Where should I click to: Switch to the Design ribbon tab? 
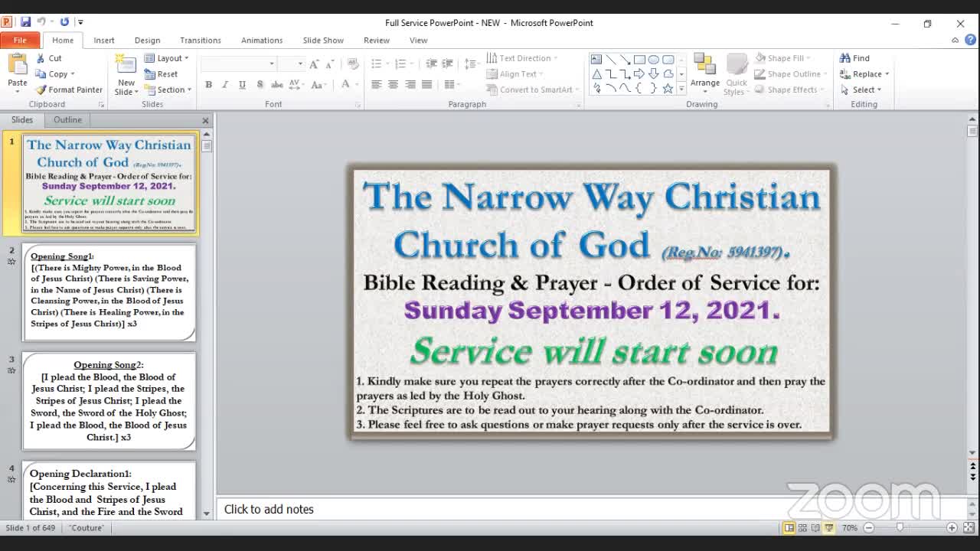point(147,40)
